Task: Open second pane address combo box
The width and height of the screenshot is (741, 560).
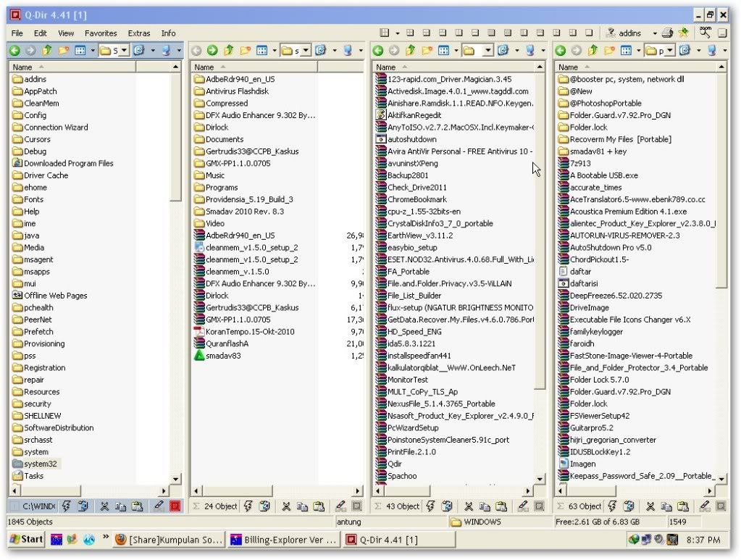Action: pyautogui.click(x=306, y=50)
